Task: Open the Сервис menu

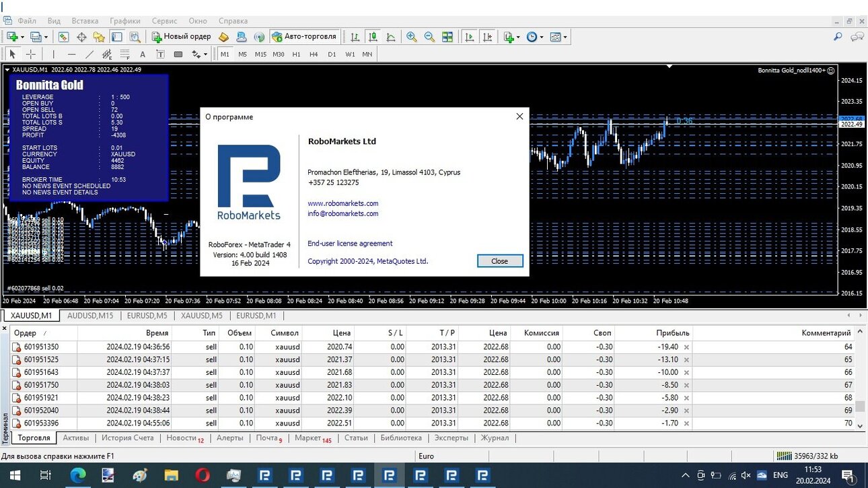Action: 165,21
